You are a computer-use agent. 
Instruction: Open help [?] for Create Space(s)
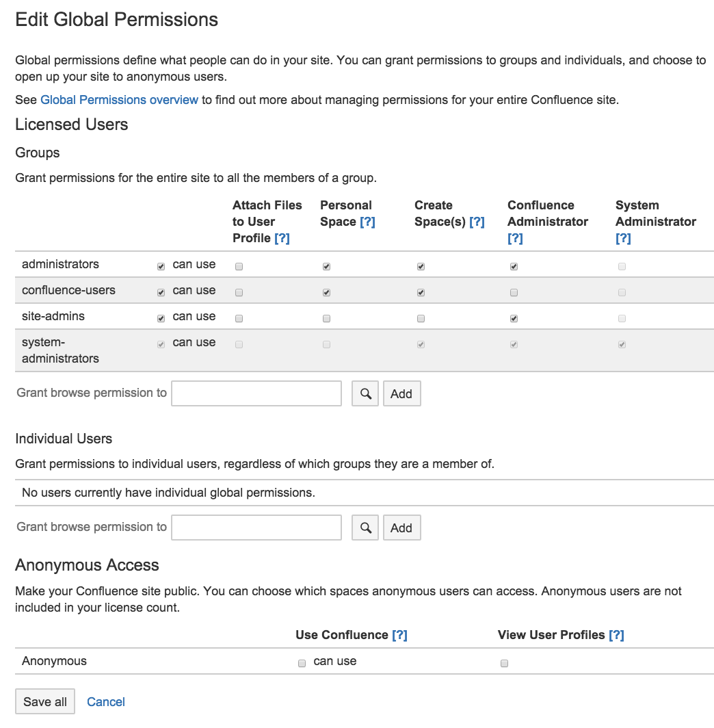point(477,222)
